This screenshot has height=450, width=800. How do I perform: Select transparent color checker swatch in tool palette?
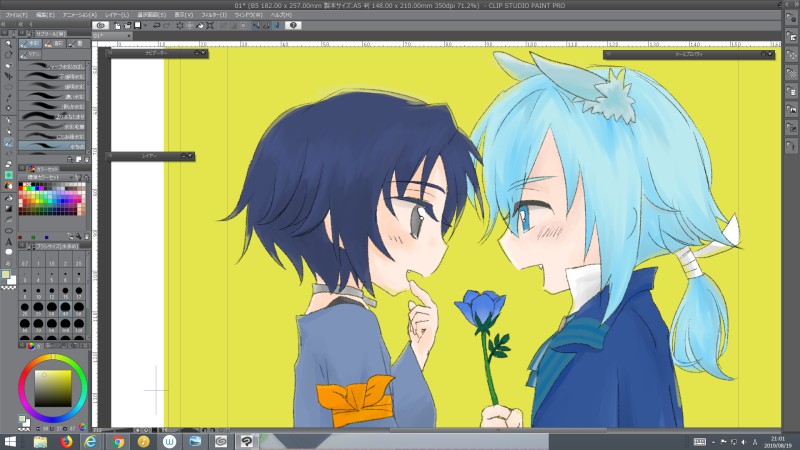[x=8, y=288]
